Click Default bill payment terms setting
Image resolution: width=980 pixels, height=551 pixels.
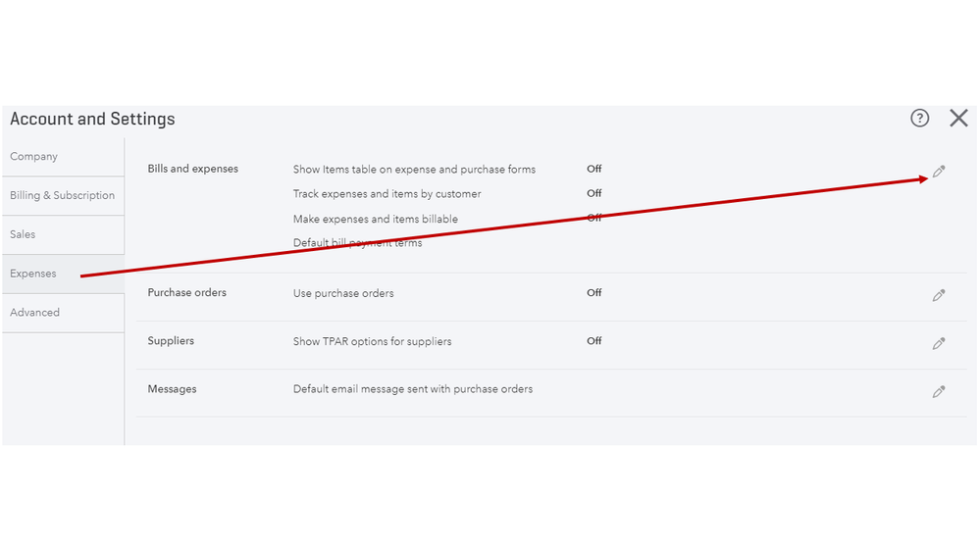[x=357, y=243]
